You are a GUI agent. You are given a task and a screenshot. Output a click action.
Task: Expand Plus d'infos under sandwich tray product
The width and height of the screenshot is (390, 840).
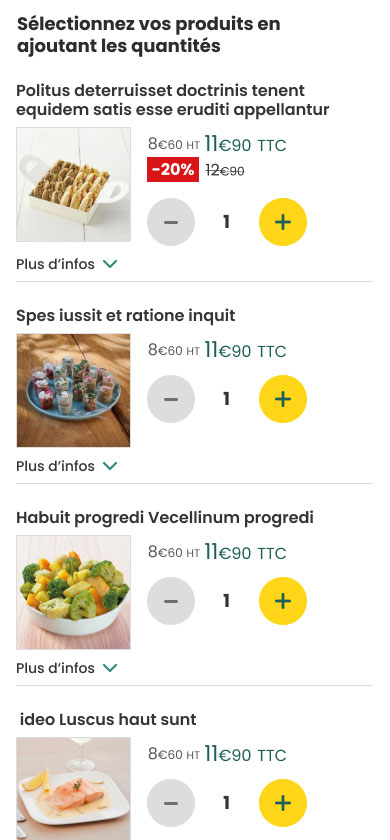[x=66, y=264]
